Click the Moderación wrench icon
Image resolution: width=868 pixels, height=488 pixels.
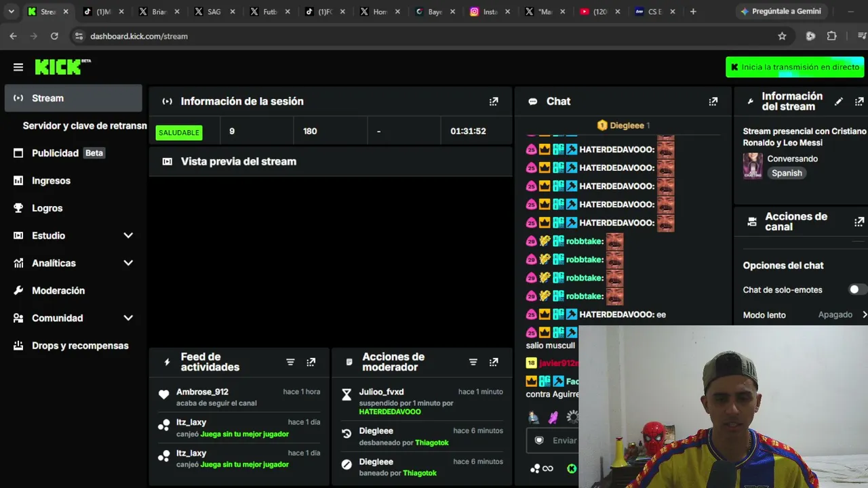click(18, 291)
